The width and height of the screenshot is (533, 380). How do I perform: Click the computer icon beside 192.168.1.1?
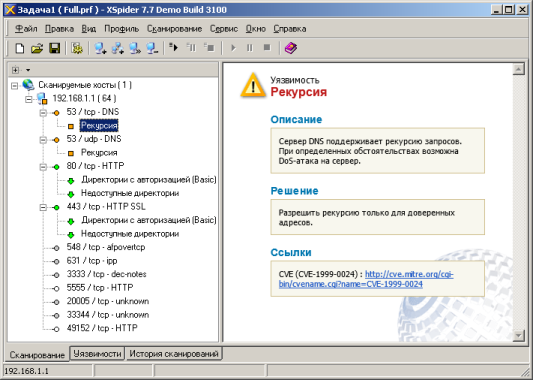42,99
